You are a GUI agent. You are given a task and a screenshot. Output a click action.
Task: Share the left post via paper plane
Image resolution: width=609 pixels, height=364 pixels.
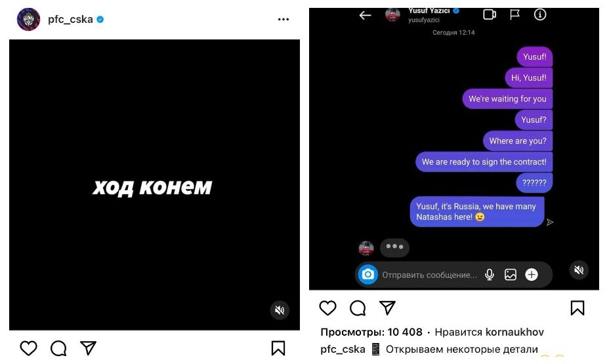pos(88,348)
